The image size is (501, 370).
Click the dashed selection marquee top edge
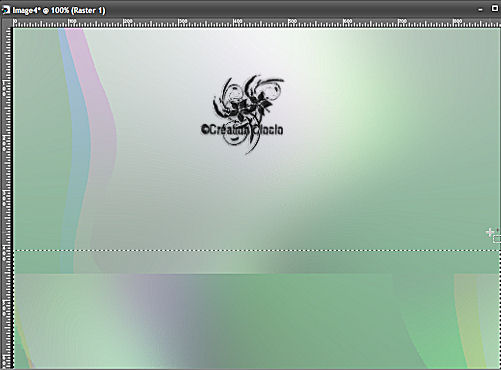[257, 250]
